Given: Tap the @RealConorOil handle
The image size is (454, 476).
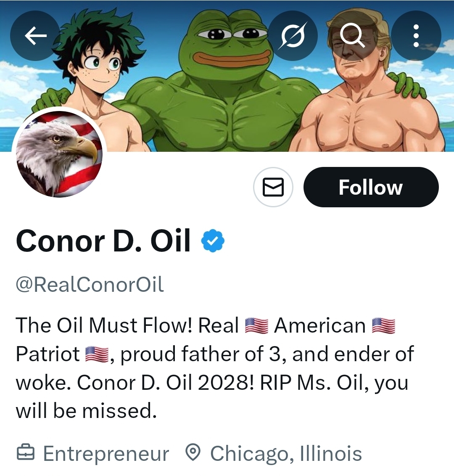Looking at the screenshot, I should pos(90,285).
